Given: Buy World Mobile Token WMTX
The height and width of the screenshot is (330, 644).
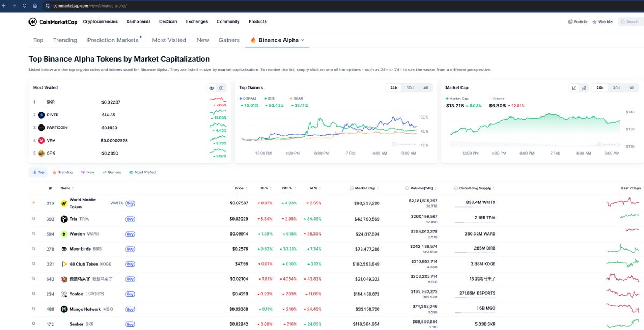Looking at the screenshot, I should (x=130, y=203).
